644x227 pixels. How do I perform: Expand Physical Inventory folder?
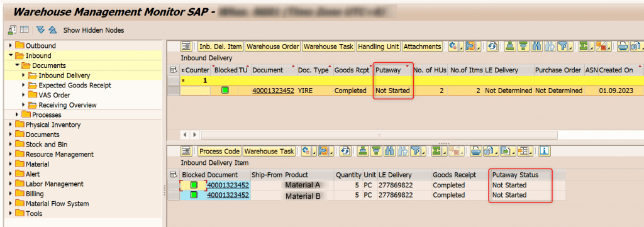(x=11, y=125)
